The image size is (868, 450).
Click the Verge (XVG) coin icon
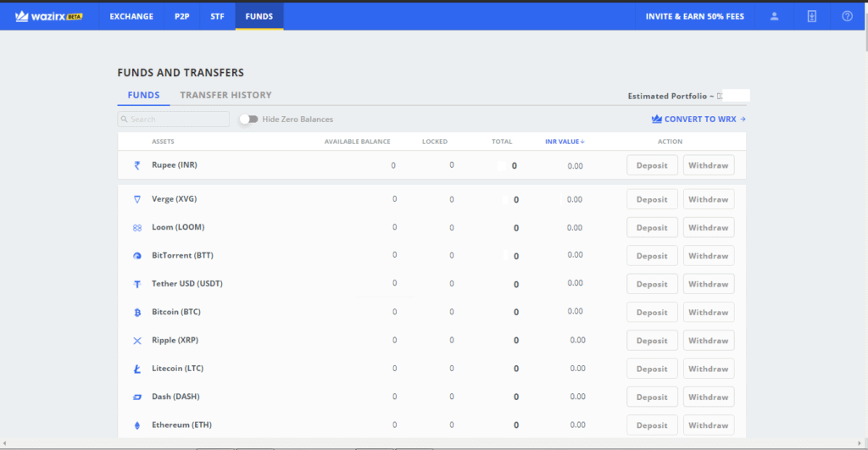pyautogui.click(x=136, y=199)
